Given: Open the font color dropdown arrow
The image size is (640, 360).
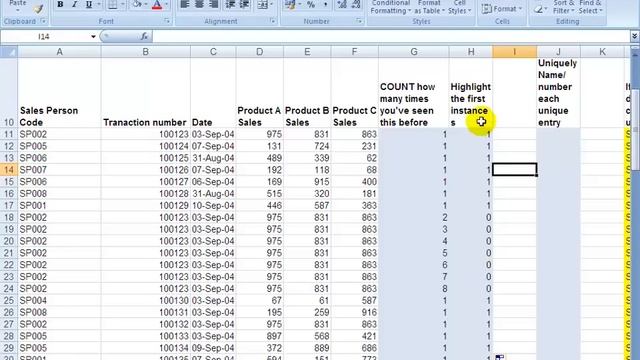Looking at the screenshot, I should point(167,5).
